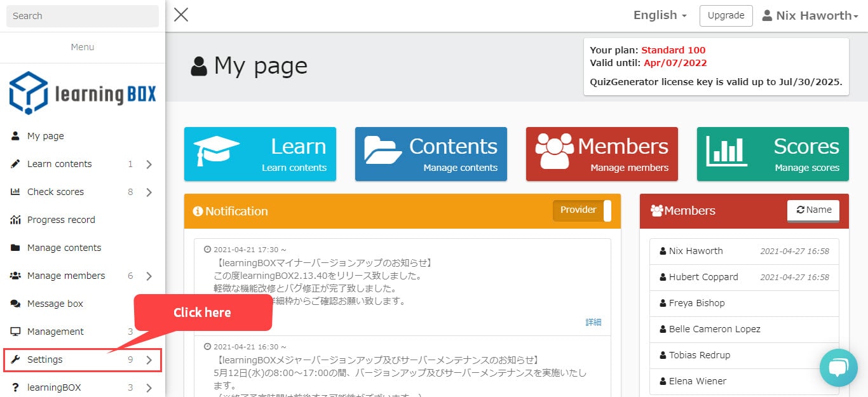This screenshot has width=868, height=397.
Task: Expand the Check scores submenu arrow
Action: 149,192
